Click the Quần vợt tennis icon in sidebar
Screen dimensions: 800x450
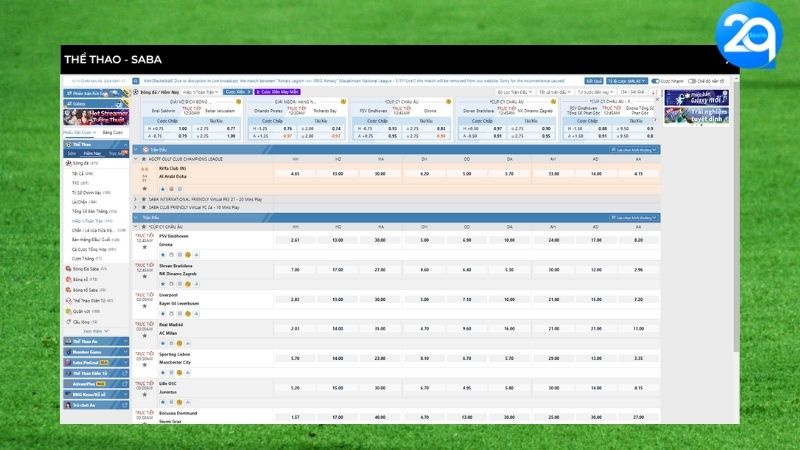tap(68, 311)
